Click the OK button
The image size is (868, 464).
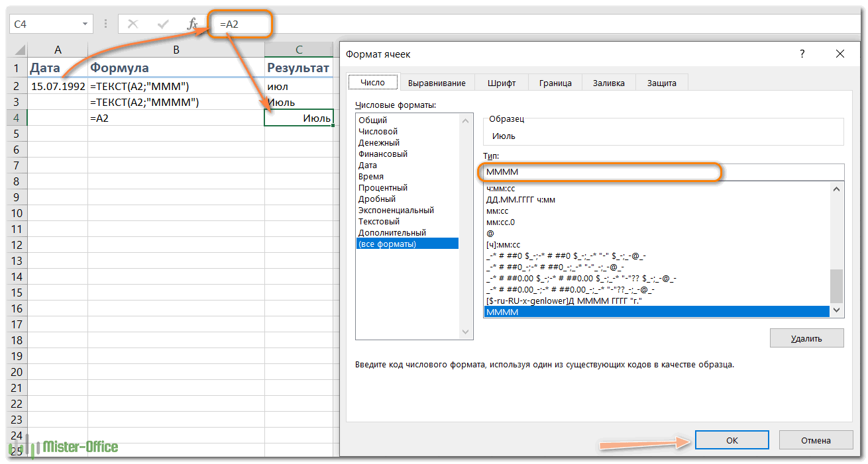[x=732, y=440]
